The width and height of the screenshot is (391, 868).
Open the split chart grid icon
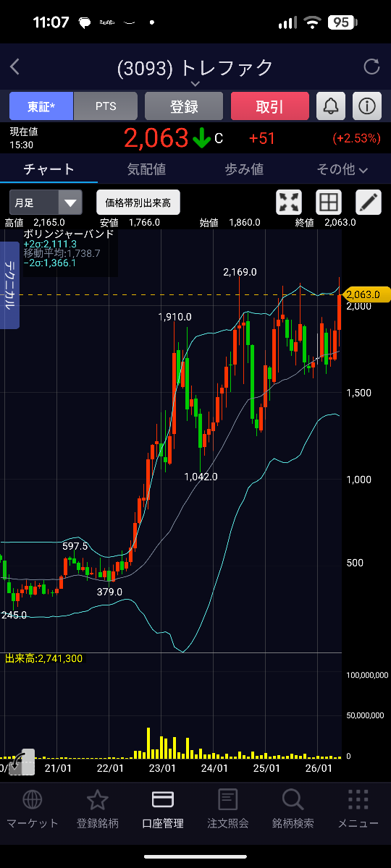[x=329, y=203]
